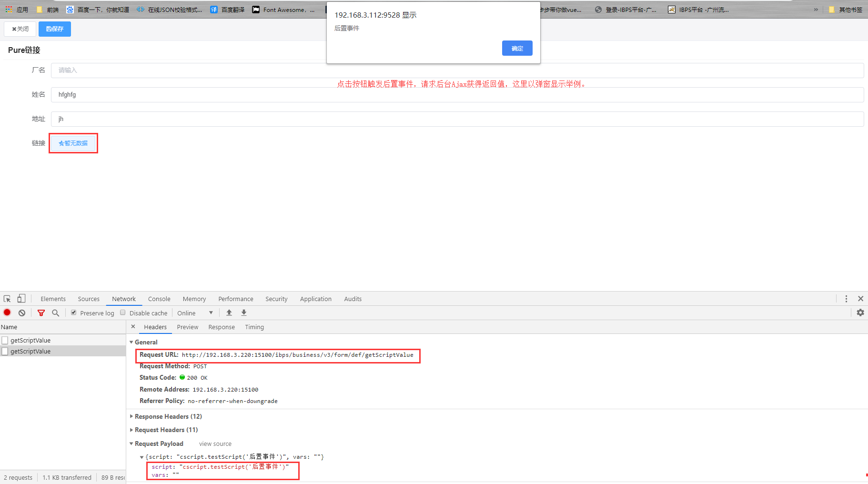
Task: Click the 姓名 input field
Action: pyautogui.click(x=456, y=95)
